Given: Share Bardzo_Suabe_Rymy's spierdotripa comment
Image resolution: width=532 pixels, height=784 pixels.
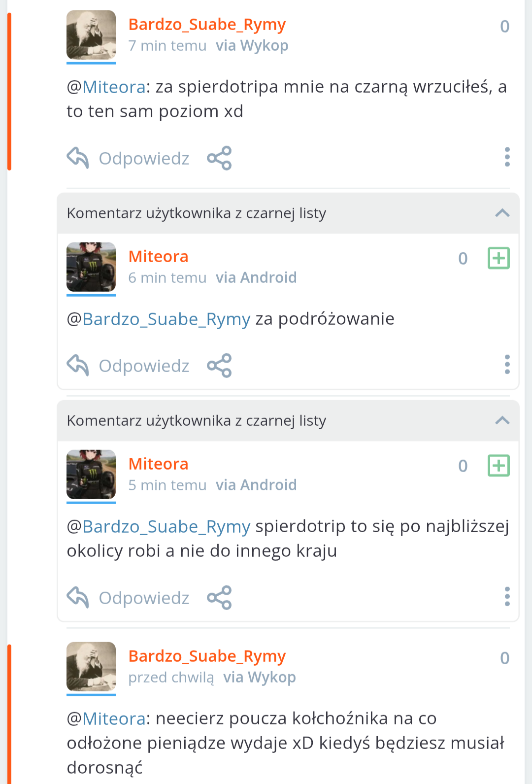Looking at the screenshot, I should click(219, 158).
